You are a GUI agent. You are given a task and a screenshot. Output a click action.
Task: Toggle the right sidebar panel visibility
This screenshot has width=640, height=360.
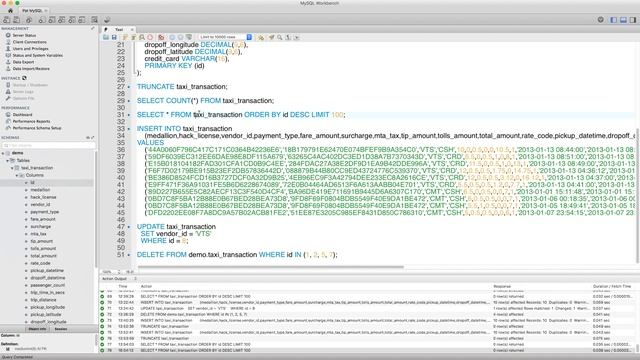coord(633,20)
